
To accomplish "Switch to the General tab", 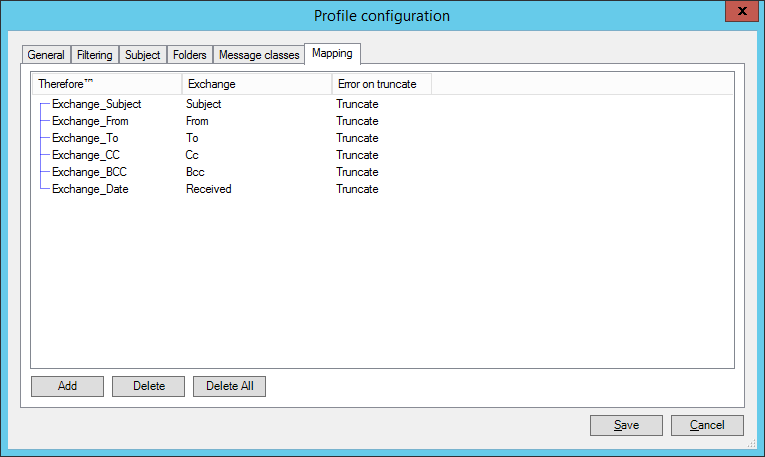I will pos(46,55).
